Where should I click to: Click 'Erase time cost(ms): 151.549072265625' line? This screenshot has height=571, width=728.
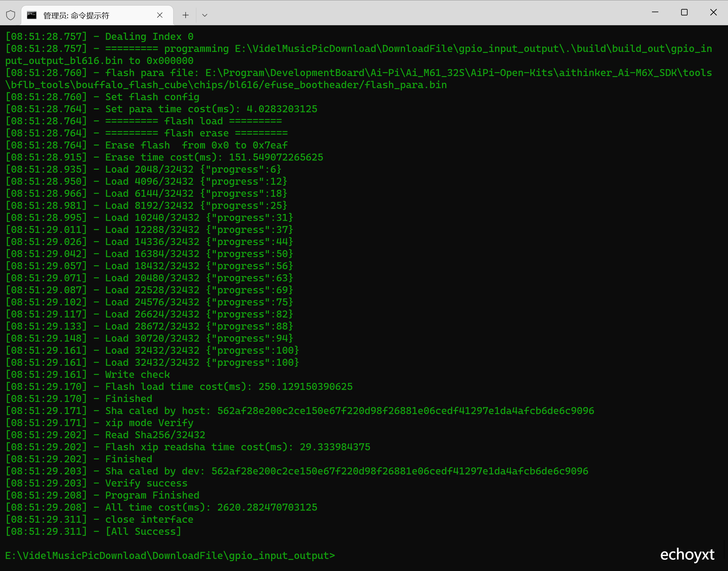point(164,157)
